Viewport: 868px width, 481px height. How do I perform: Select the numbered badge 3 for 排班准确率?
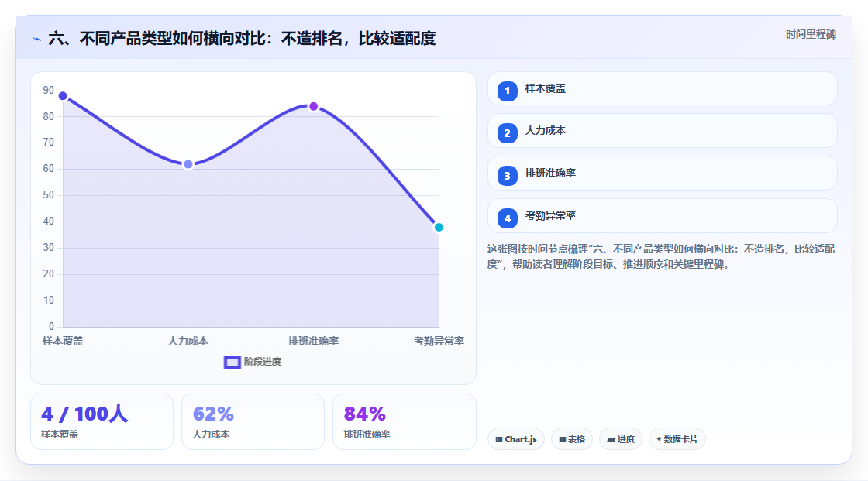click(x=507, y=176)
